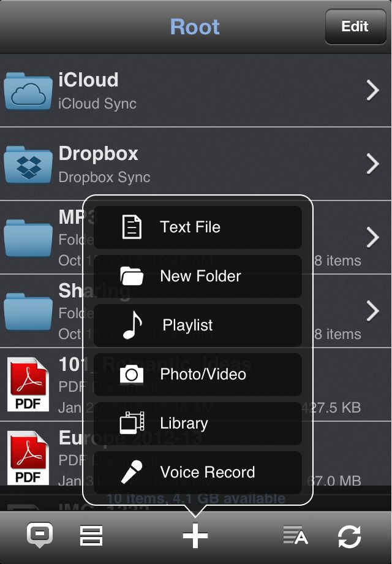Click the microphone icon
The height and width of the screenshot is (564, 392).
pyautogui.click(x=132, y=471)
